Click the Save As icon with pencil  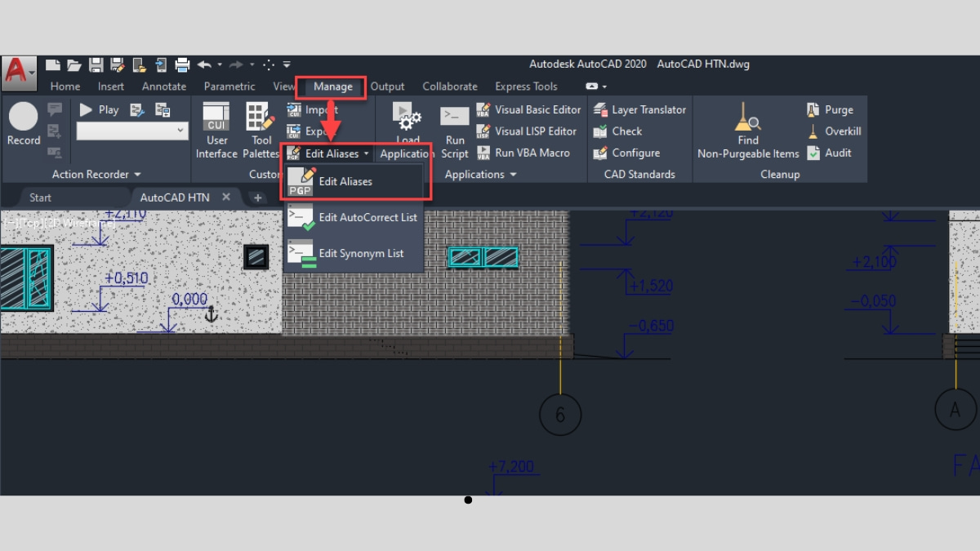coord(117,64)
